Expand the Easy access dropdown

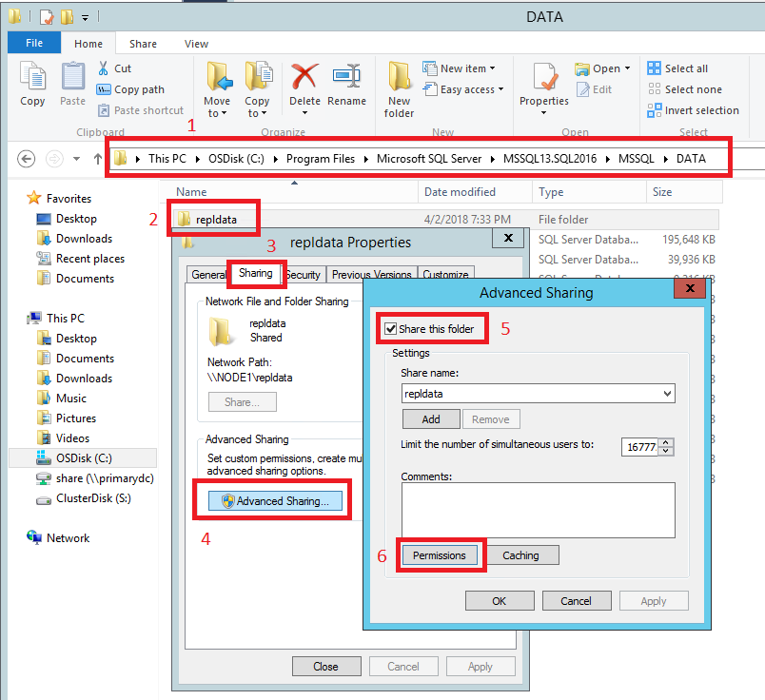tap(500, 89)
